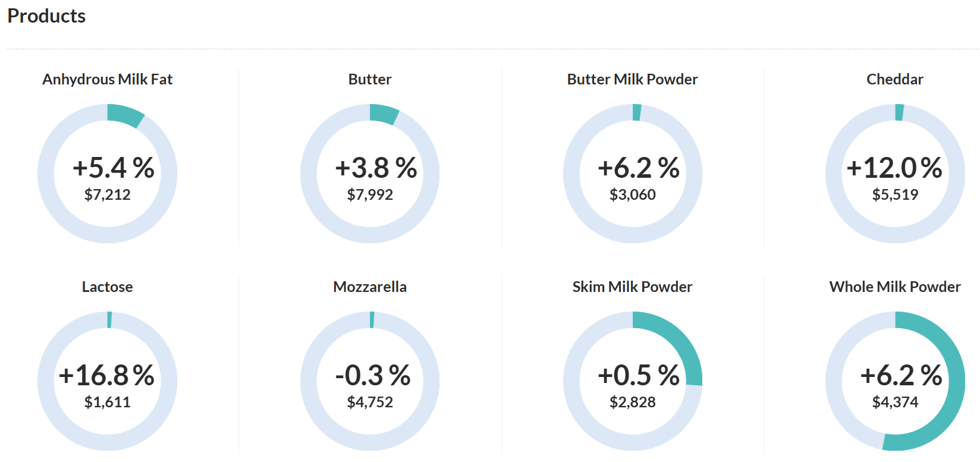The width and height of the screenshot is (980, 462).
Task: Open the Anhydrous Milk Fat product title
Action: point(107,79)
